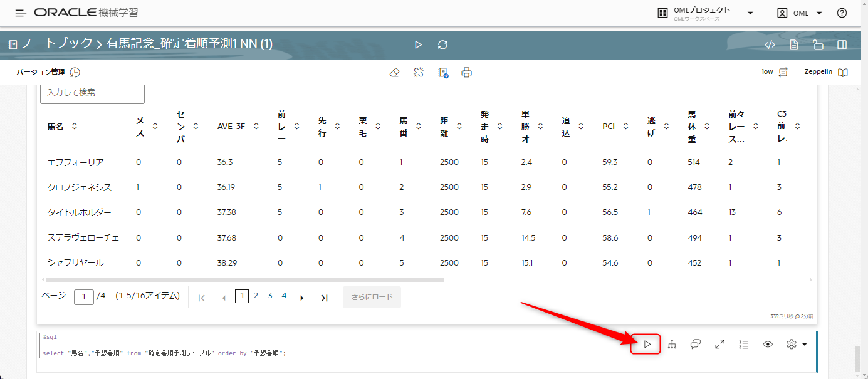Select the ステラヴェローチェ row name
The image size is (868, 379).
[83, 238]
